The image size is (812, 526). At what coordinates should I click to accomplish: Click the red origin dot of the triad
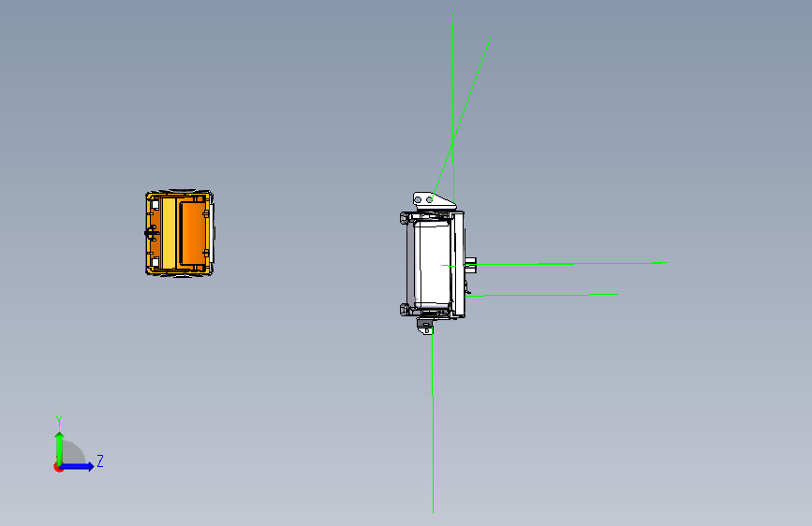(x=58, y=467)
